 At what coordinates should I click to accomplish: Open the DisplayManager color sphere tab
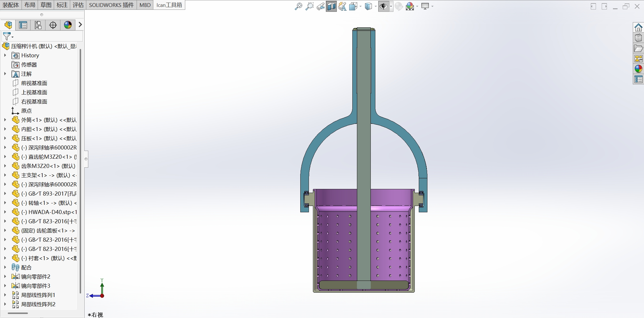pyautogui.click(x=68, y=25)
